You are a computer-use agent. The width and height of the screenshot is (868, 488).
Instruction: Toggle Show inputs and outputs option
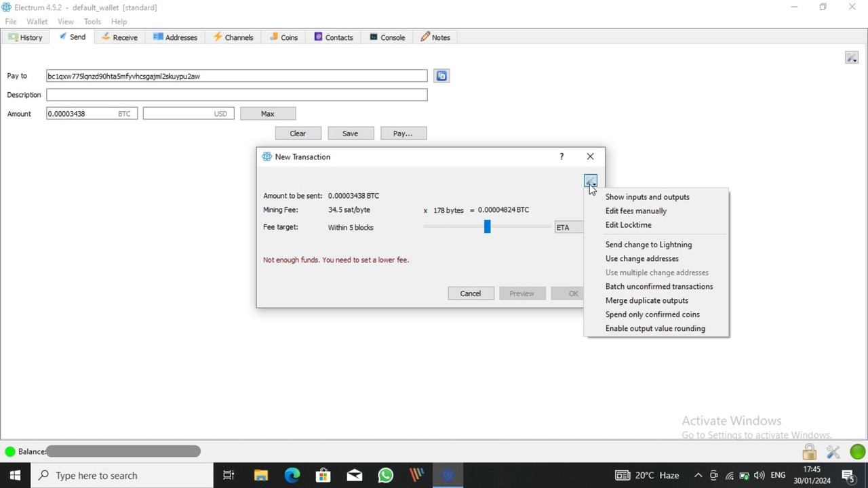[x=656, y=197]
